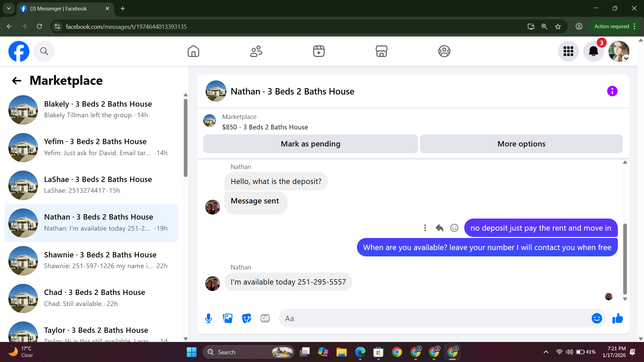Open the emoji picker in message box

click(x=597, y=318)
